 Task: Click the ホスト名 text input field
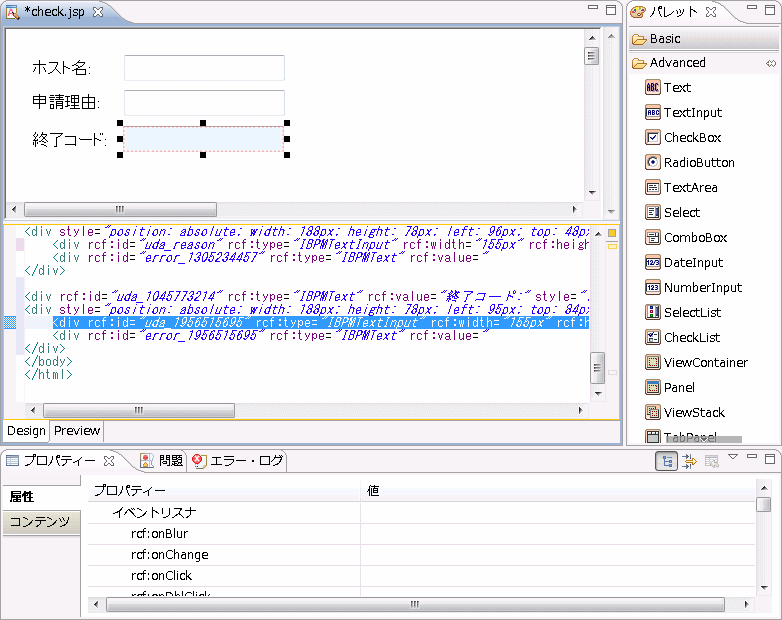[x=204, y=68]
